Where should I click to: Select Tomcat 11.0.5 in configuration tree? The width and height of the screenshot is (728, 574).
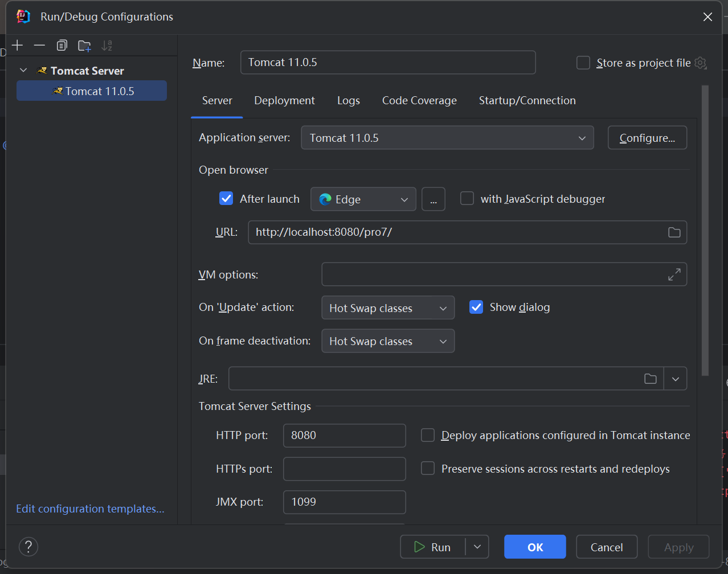point(92,91)
